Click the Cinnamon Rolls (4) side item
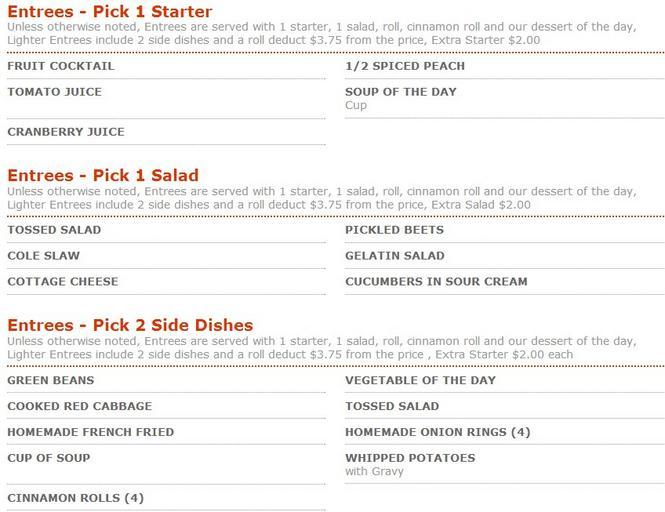Screen dimensions: 665x512 point(76,498)
